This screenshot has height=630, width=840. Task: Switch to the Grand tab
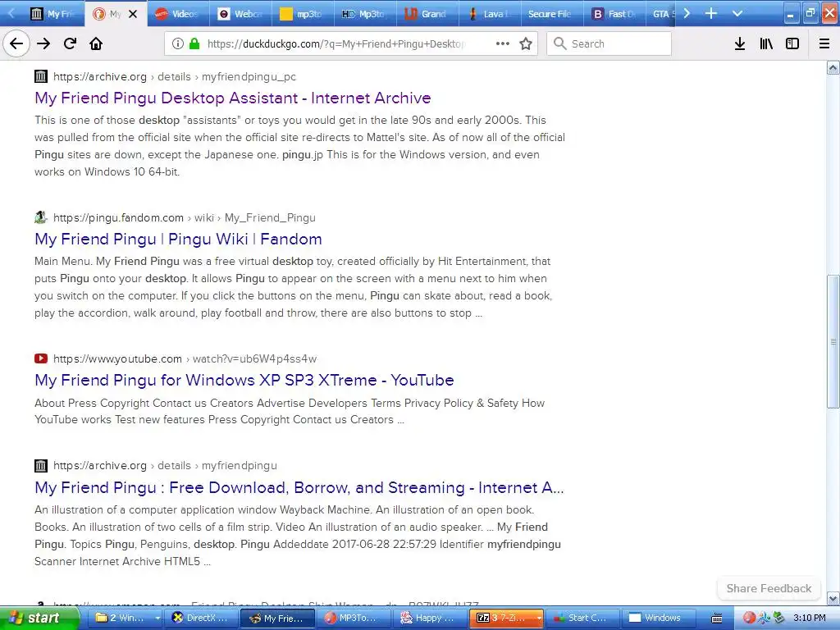point(427,14)
